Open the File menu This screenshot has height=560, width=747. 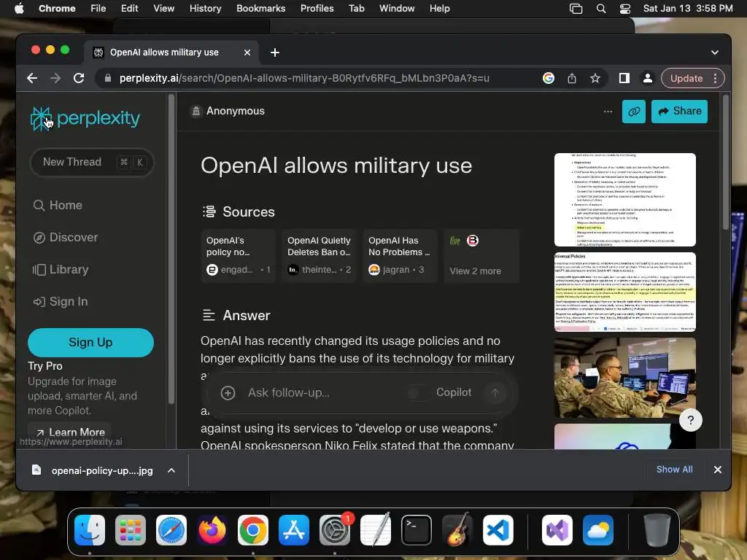click(98, 9)
